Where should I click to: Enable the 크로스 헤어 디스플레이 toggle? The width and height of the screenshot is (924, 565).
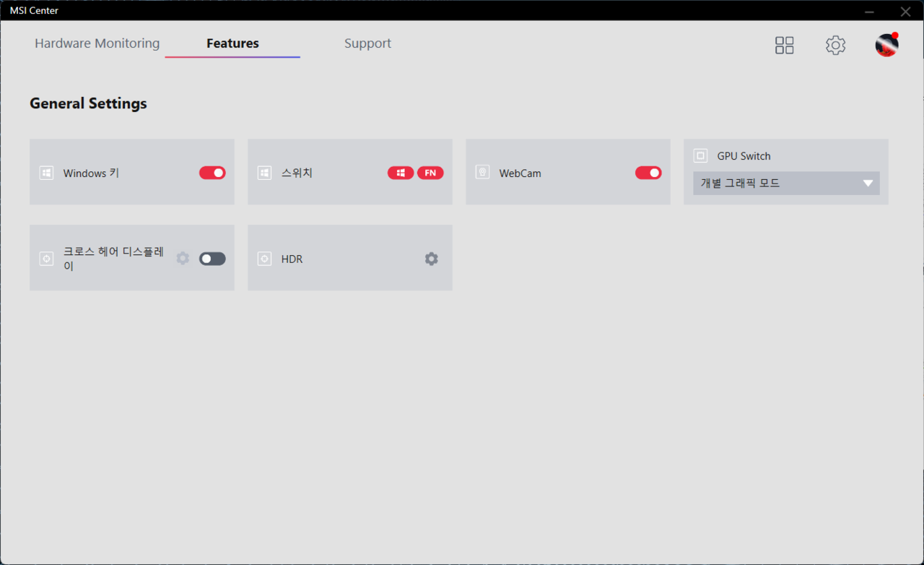point(212,259)
